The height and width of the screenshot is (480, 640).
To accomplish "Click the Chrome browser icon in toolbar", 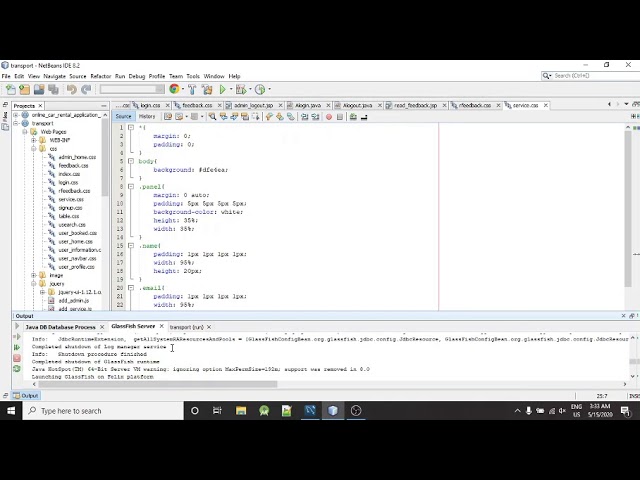I will point(174,89).
